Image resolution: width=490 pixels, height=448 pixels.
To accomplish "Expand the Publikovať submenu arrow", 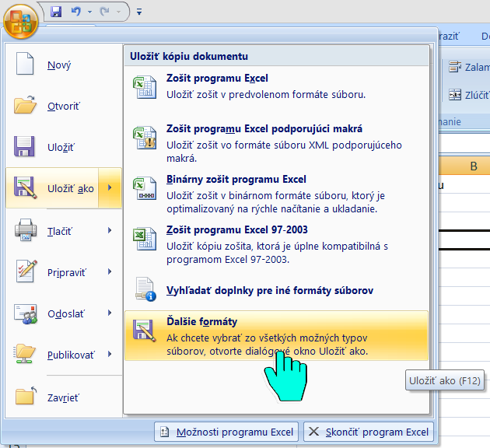I will point(110,354).
